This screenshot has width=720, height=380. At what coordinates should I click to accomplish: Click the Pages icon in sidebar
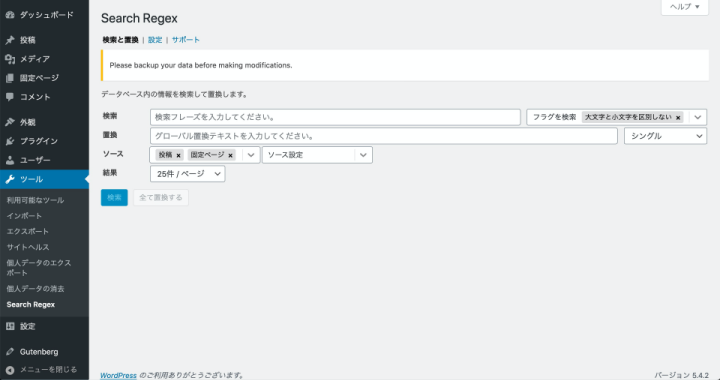10,78
